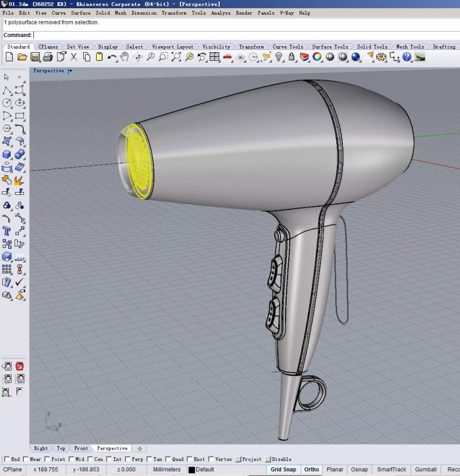Click the Undo arrow icon
The height and width of the screenshot is (476, 460).
(111, 57)
